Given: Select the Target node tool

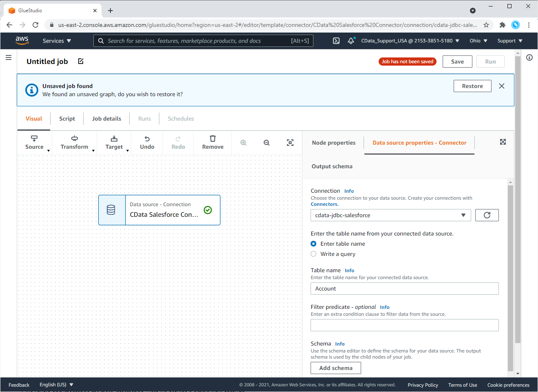Looking at the screenshot, I should [114, 142].
